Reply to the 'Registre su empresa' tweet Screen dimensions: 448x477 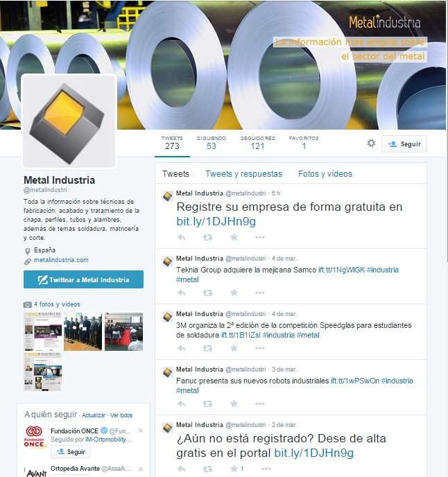pos(182,237)
